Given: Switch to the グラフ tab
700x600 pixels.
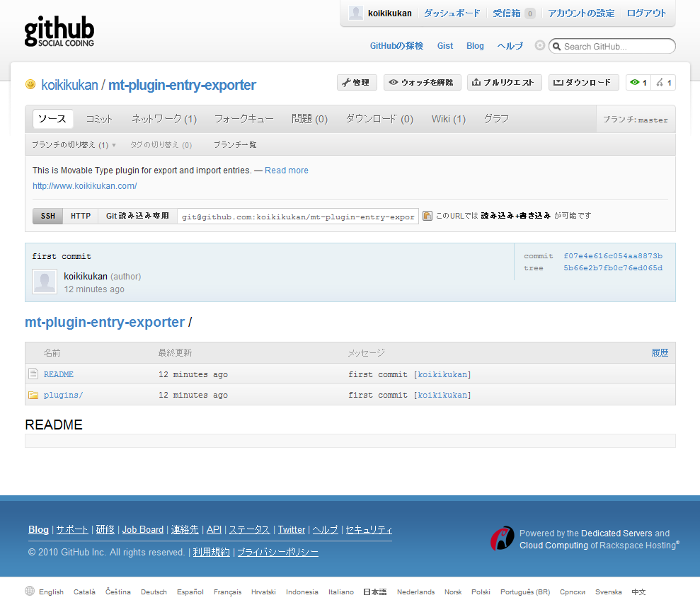Looking at the screenshot, I should coord(496,119).
